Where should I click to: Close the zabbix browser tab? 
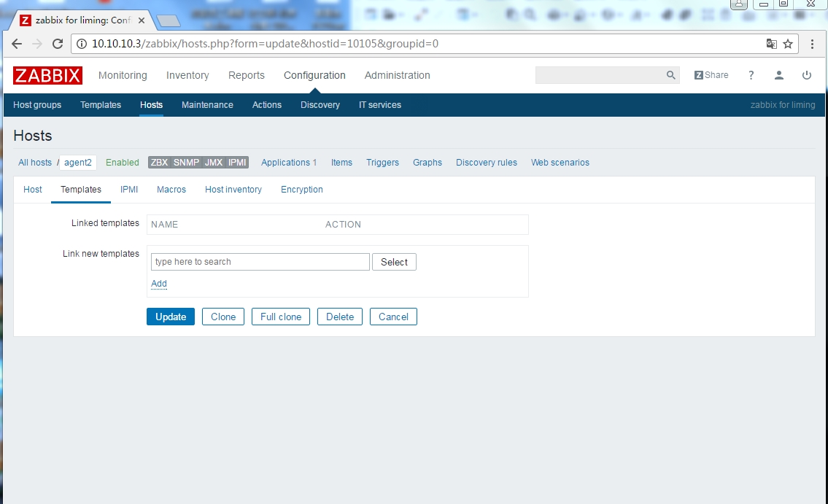coord(142,20)
